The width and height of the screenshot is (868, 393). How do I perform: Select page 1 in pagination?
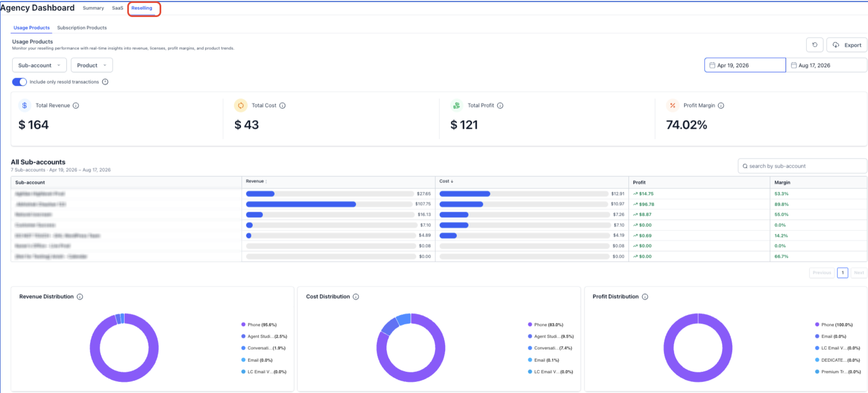coord(842,273)
